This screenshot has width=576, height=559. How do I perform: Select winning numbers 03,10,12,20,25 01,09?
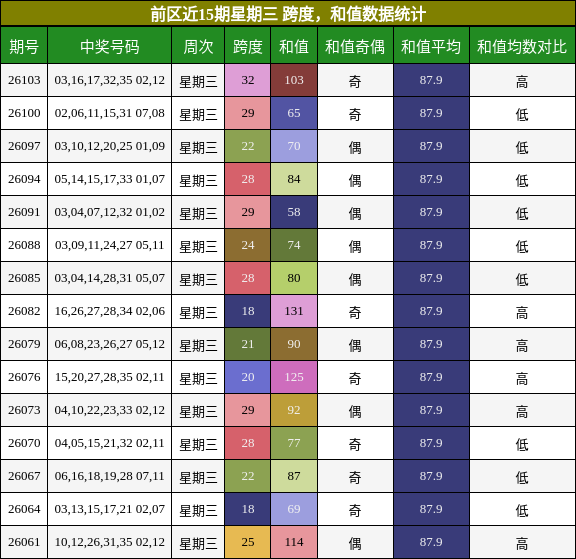click(x=109, y=146)
